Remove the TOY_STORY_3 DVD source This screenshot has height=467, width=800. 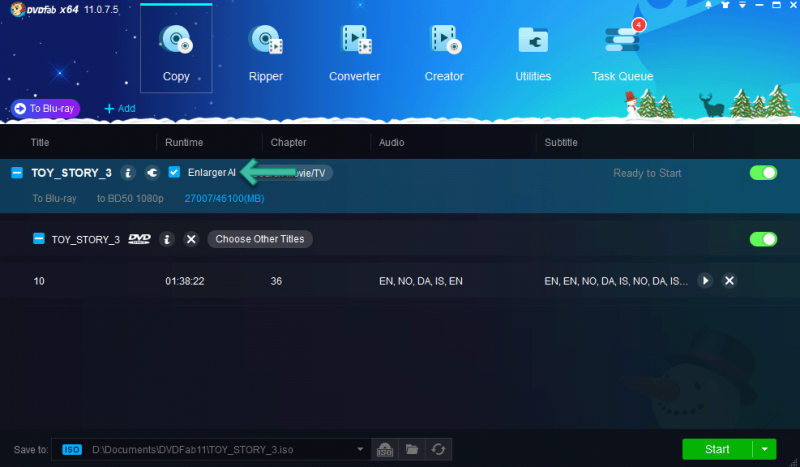click(x=191, y=239)
